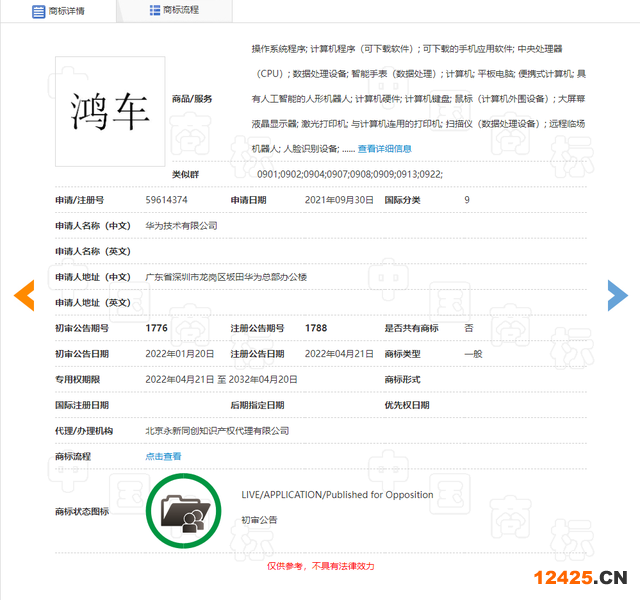This screenshot has width=640, height=600.
Task: Click the 12425.CN site logo
Action: (x=580, y=578)
